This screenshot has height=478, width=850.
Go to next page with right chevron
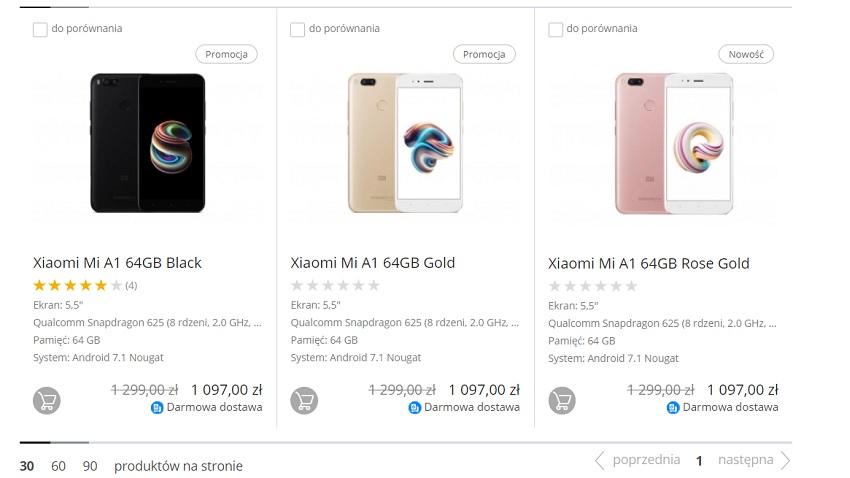[786, 460]
